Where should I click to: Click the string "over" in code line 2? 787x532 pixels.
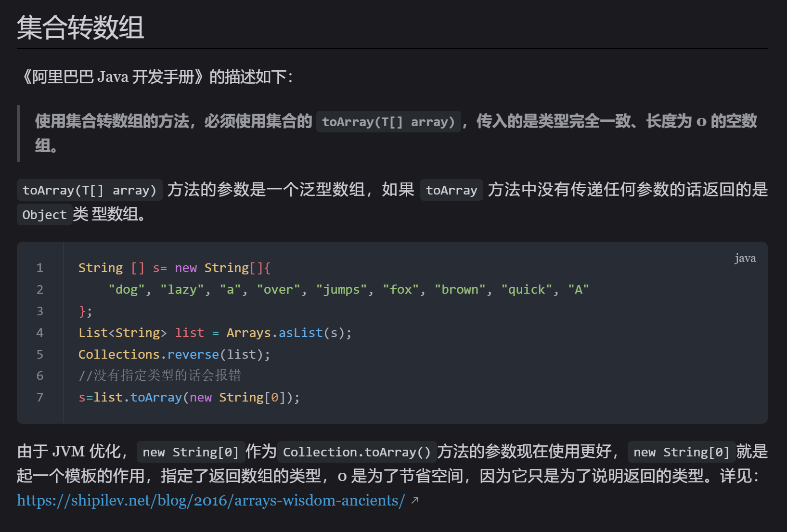[278, 289]
